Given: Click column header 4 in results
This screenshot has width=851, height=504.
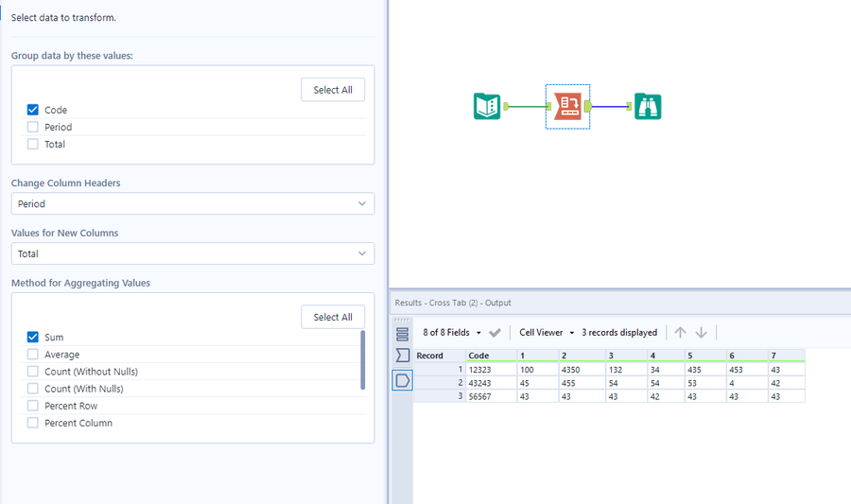Looking at the screenshot, I should click(666, 356).
